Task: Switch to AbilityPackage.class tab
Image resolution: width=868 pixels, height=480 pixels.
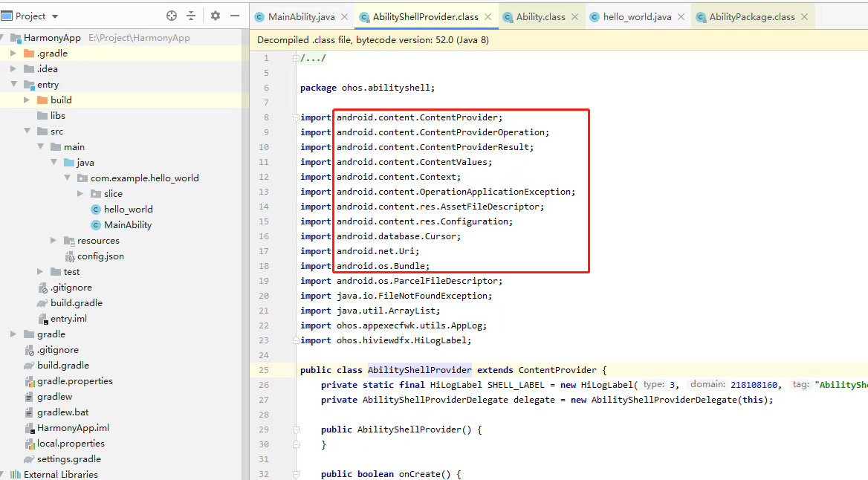Action: coord(752,16)
